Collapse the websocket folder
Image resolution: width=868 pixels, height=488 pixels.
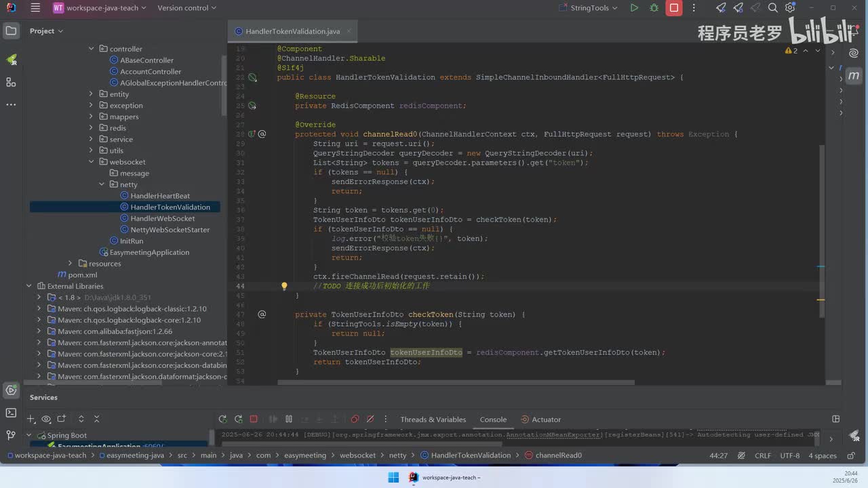(91, 162)
